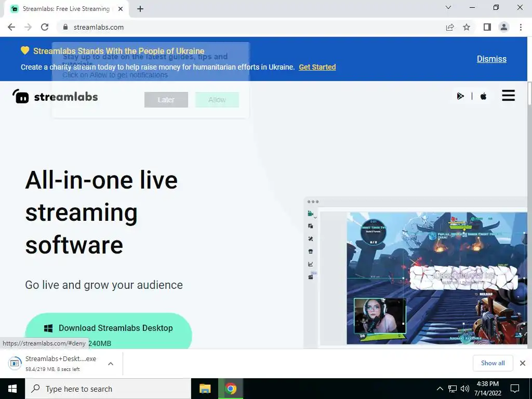
Task: Reload the Streamlabs page
Action: click(45, 27)
